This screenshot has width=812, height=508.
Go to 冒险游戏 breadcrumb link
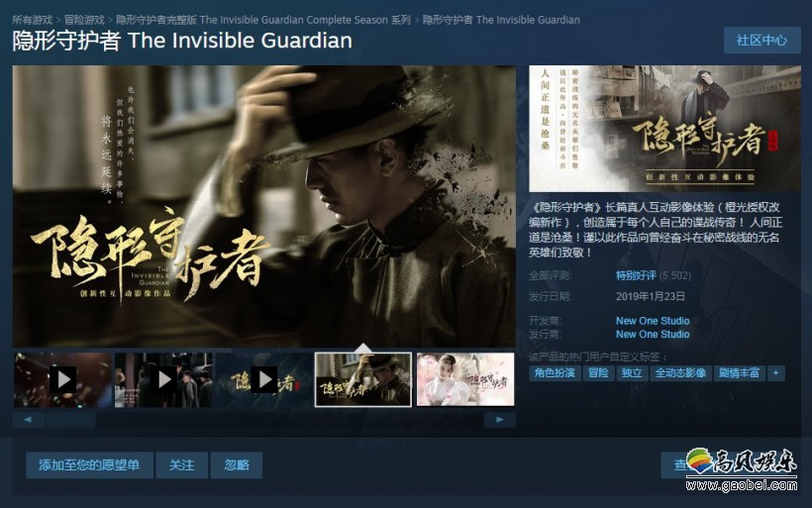(x=84, y=20)
